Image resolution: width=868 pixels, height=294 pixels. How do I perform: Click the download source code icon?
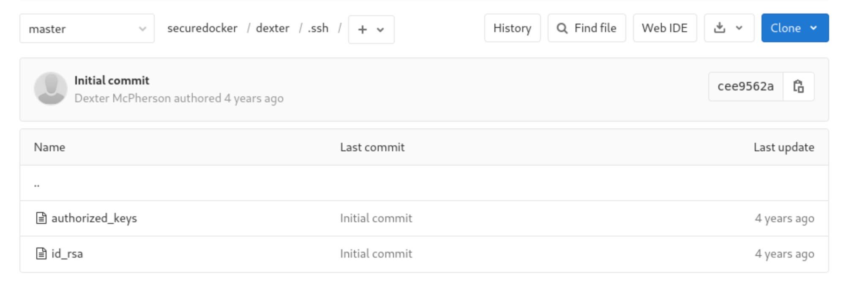click(720, 28)
